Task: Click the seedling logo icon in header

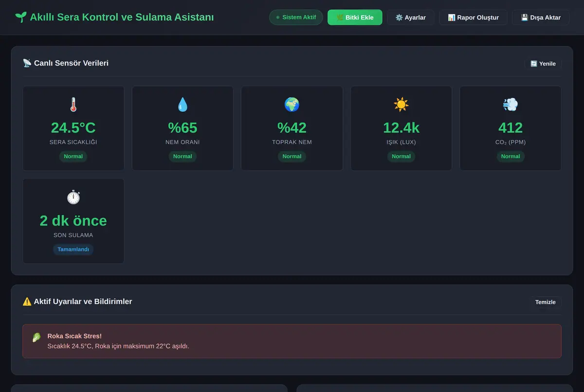Action: tap(20, 17)
